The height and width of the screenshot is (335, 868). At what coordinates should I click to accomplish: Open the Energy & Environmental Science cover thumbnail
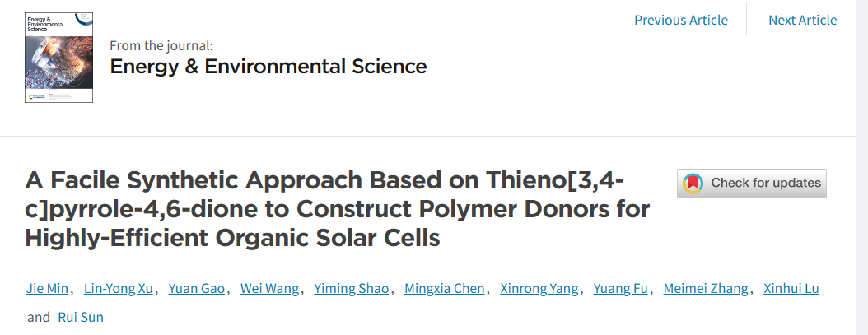[x=58, y=58]
